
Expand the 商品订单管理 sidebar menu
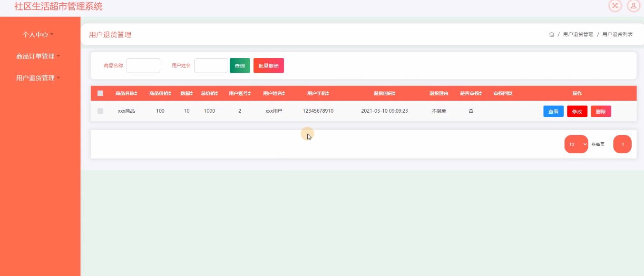coord(38,56)
